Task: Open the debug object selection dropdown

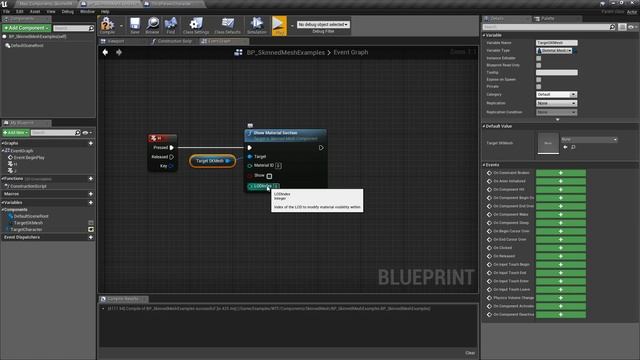Action: point(323,24)
